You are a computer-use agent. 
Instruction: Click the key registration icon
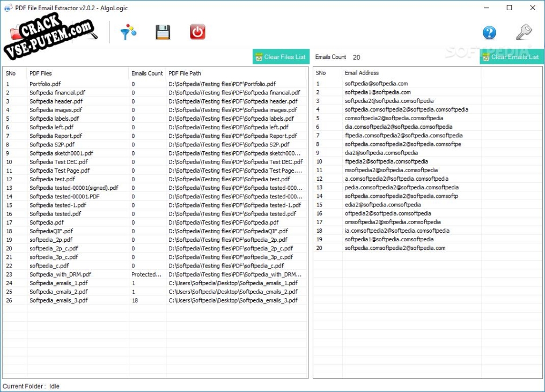[524, 32]
